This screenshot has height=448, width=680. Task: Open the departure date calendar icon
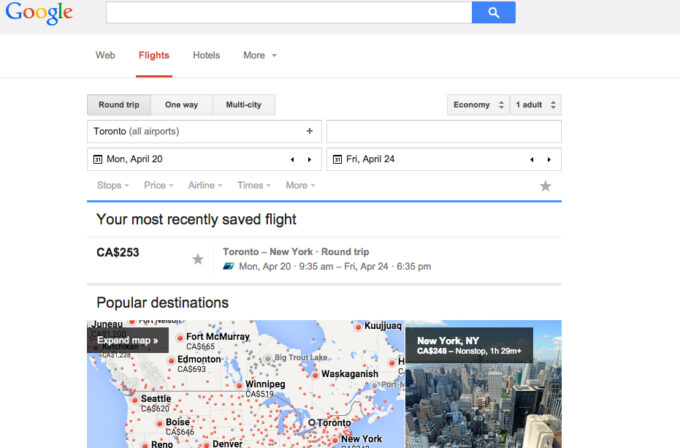coord(98,159)
